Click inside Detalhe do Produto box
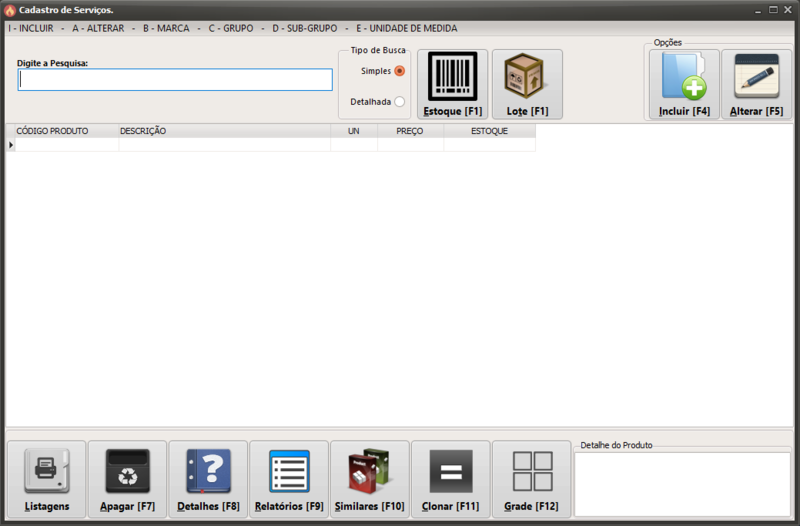 click(x=682, y=484)
